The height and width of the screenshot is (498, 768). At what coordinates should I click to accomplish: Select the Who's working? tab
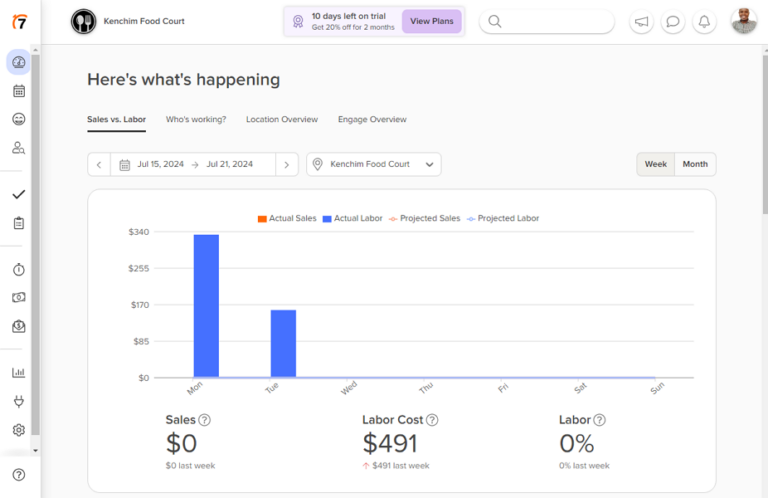pos(196,119)
